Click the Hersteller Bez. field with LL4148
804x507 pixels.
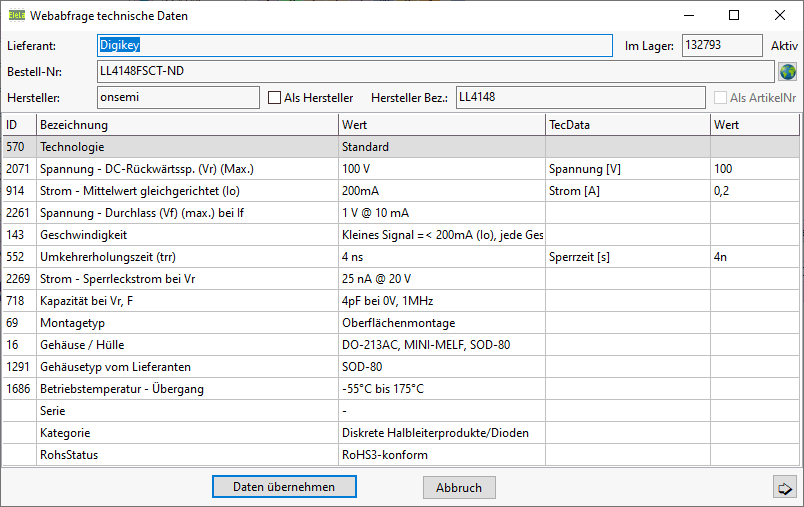coord(580,97)
